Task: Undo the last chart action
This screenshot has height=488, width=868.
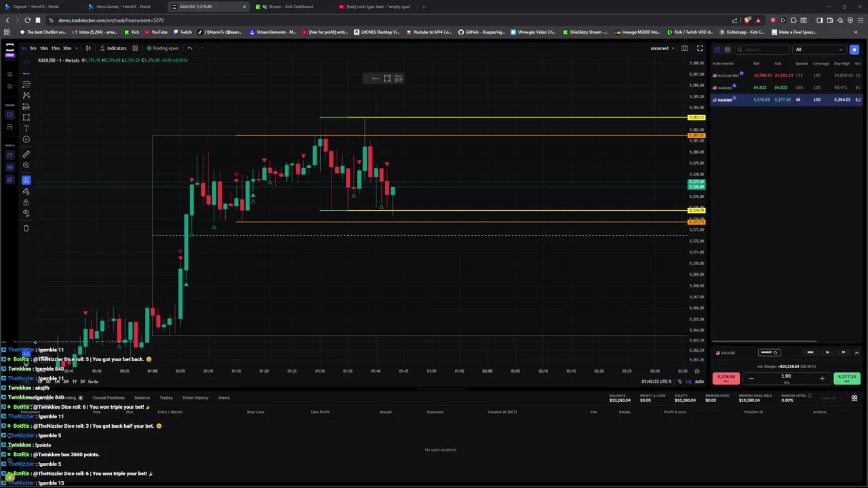Action: point(190,48)
